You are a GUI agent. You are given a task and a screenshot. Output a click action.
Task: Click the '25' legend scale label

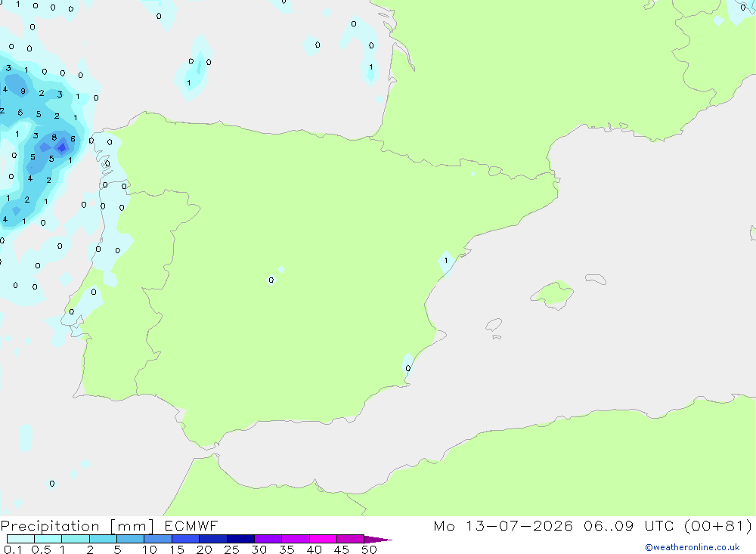pos(231,549)
